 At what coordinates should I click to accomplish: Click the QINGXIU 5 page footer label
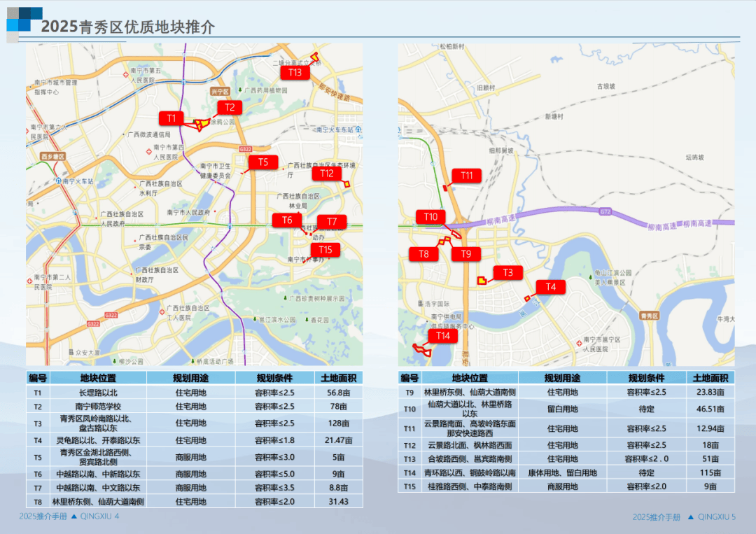point(711,517)
